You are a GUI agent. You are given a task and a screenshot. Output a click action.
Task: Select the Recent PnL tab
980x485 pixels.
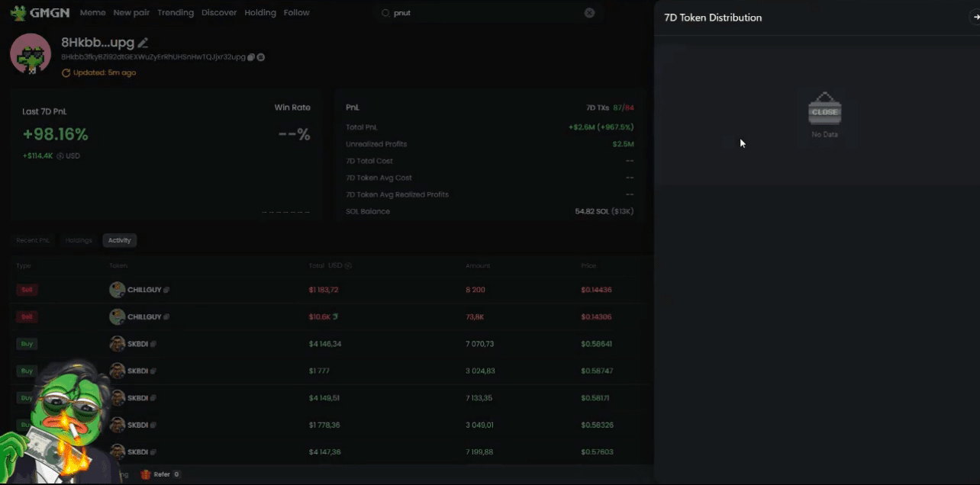[x=33, y=240]
